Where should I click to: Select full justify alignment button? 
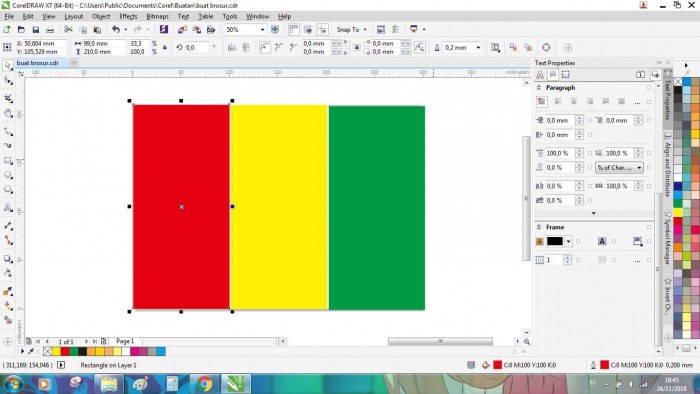pos(605,102)
